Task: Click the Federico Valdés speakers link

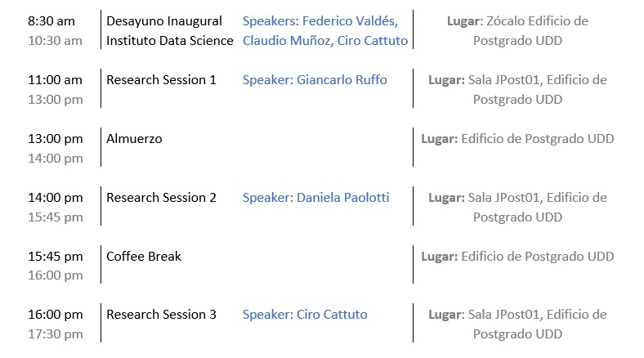Action: pos(320,21)
